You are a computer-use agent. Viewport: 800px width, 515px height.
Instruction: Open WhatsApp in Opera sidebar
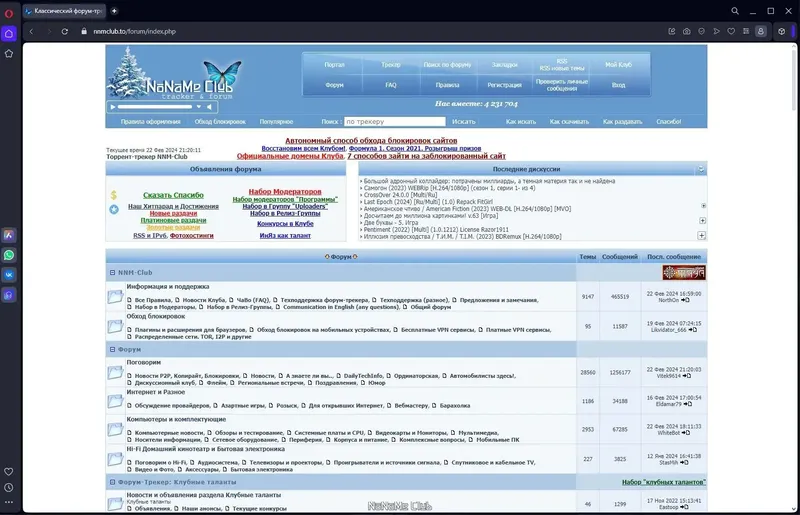coord(9,255)
